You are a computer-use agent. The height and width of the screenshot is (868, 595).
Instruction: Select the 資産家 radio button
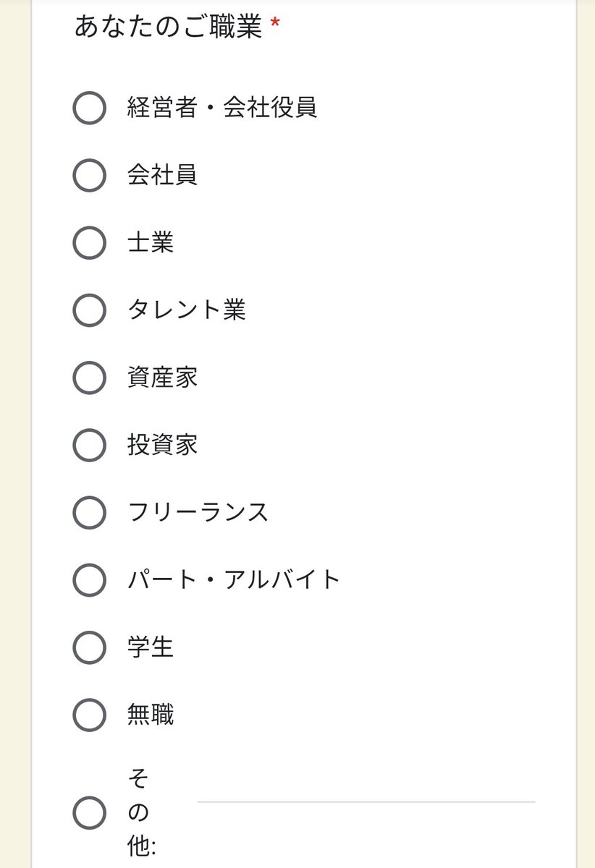pos(90,378)
